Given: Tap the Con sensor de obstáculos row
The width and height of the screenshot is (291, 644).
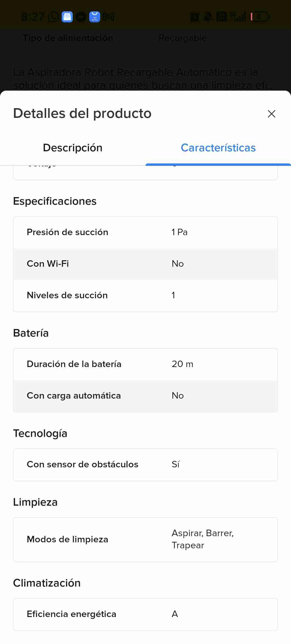Looking at the screenshot, I should 145,464.
